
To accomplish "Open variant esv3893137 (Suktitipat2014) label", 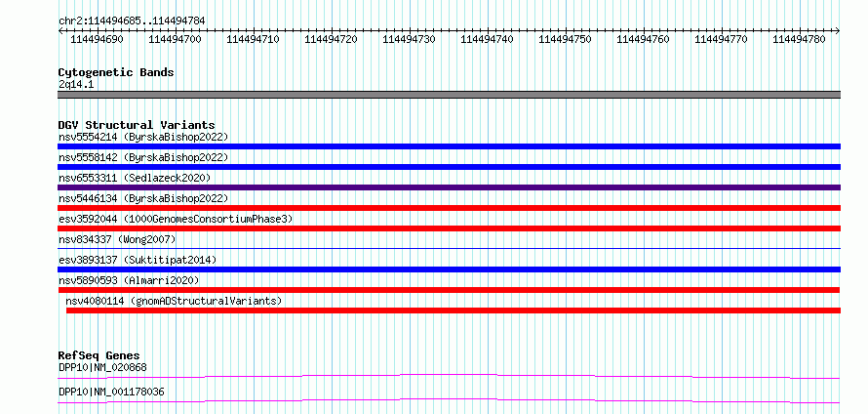I will tap(138, 260).
